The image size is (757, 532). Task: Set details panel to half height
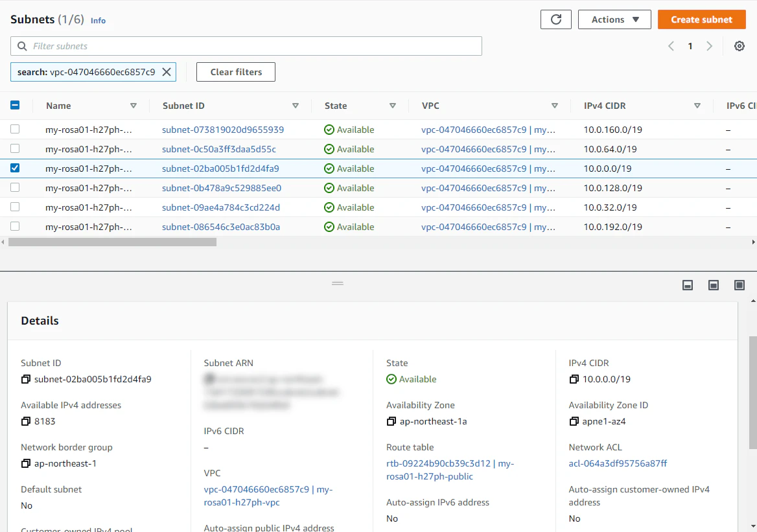tap(713, 285)
